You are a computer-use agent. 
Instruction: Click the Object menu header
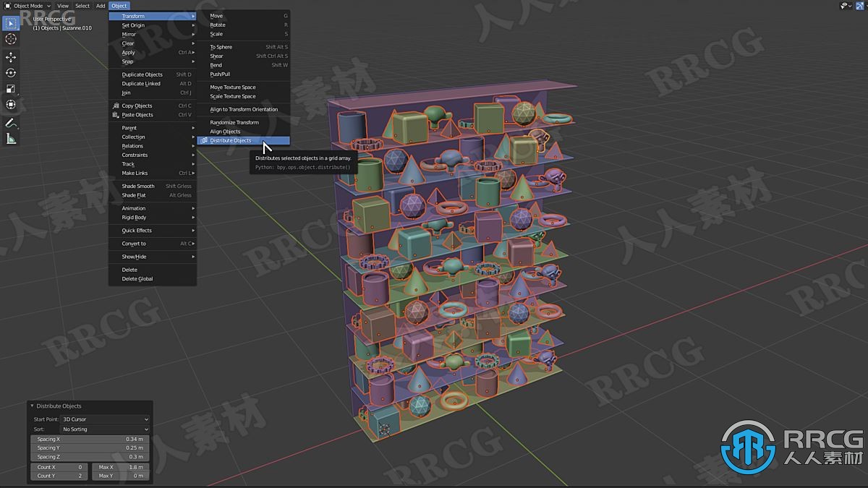(x=119, y=5)
